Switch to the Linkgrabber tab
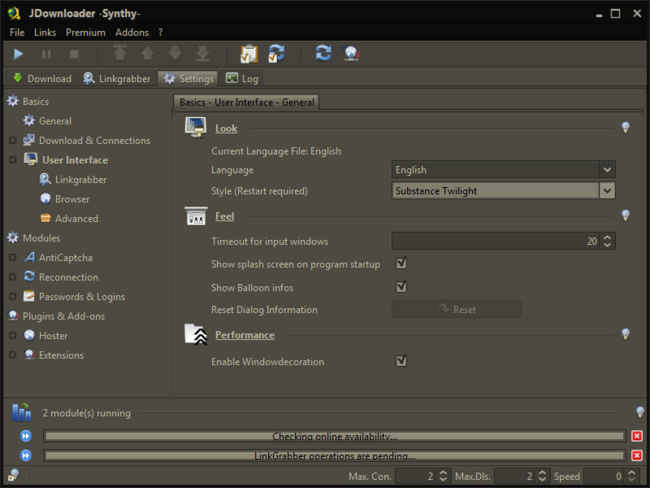This screenshot has width=650, height=488. [x=117, y=78]
